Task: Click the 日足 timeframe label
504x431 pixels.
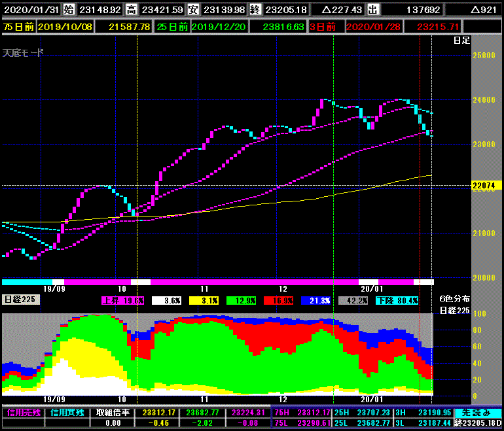Action: pos(461,41)
